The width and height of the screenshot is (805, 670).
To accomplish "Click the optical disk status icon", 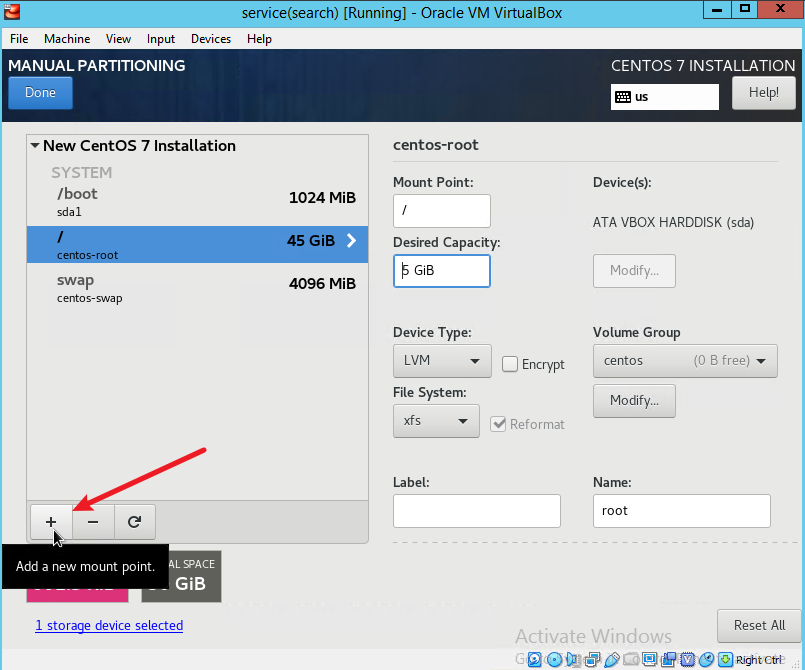I will pyautogui.click(x=554, y=659).
